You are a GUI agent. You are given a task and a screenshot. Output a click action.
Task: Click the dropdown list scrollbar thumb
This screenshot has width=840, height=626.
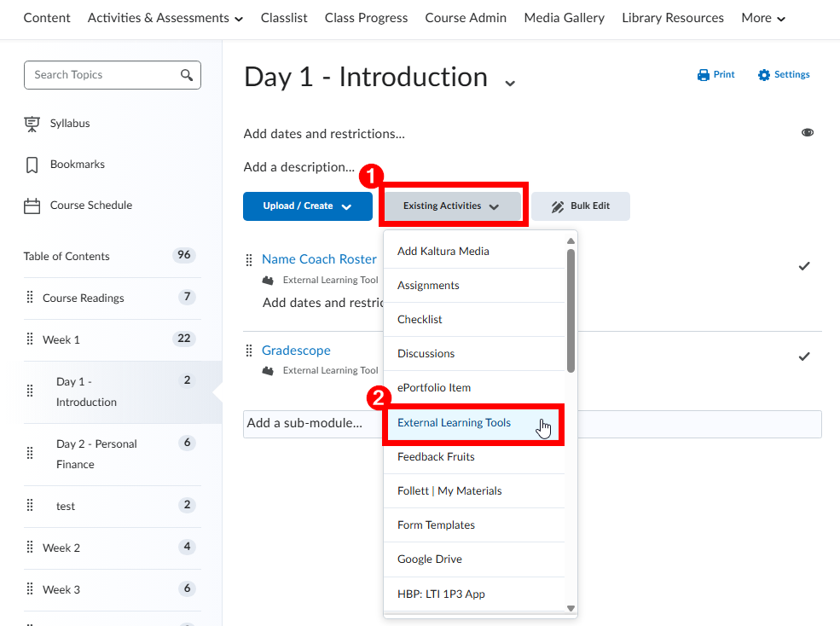pos(571,310)
